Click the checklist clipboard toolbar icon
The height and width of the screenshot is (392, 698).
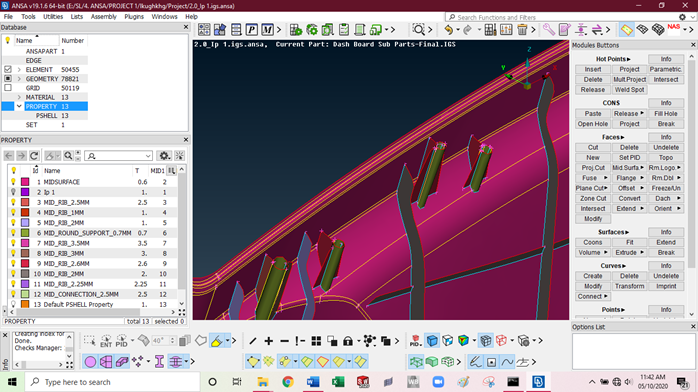tap(344, 30)
